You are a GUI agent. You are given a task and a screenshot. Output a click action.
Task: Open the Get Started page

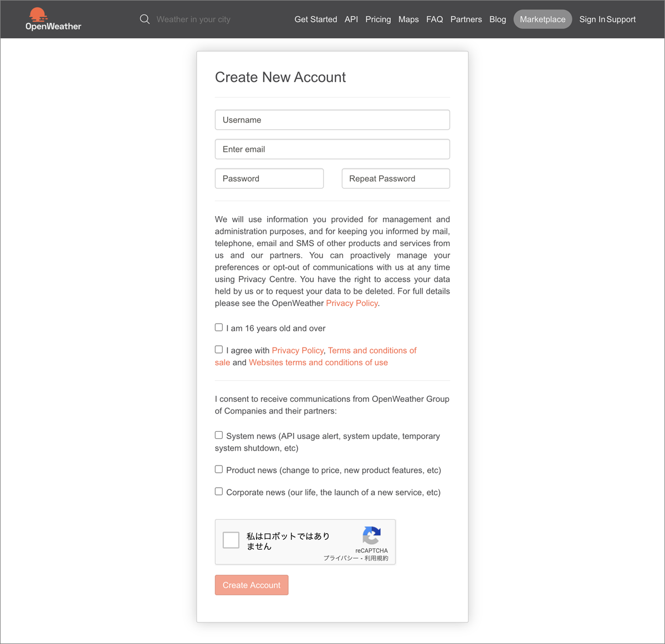pyautogui.click(x=316, y=19)
